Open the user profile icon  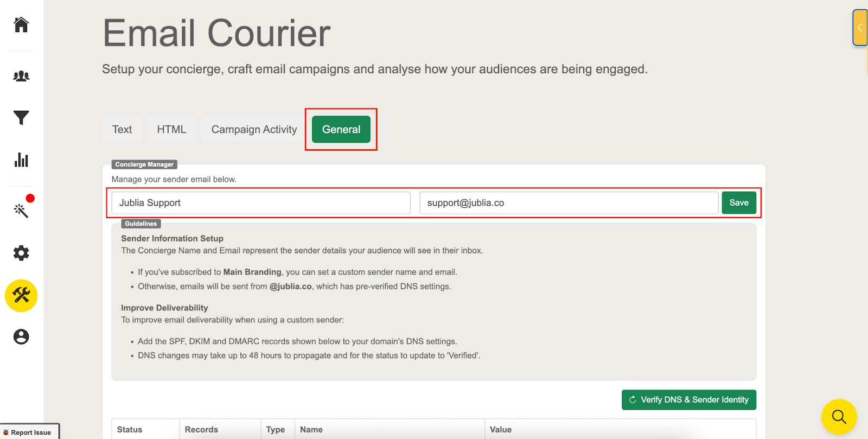coord(21,337)
